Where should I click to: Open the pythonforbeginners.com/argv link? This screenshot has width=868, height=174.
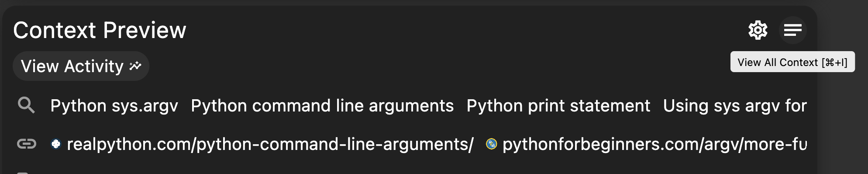point(654,144)
